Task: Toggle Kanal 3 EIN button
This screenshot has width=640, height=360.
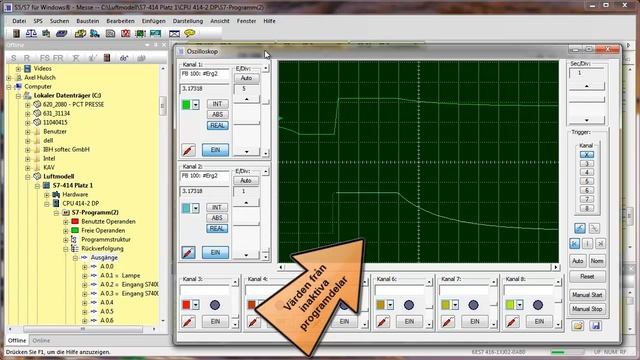Action: coord(215,322)
